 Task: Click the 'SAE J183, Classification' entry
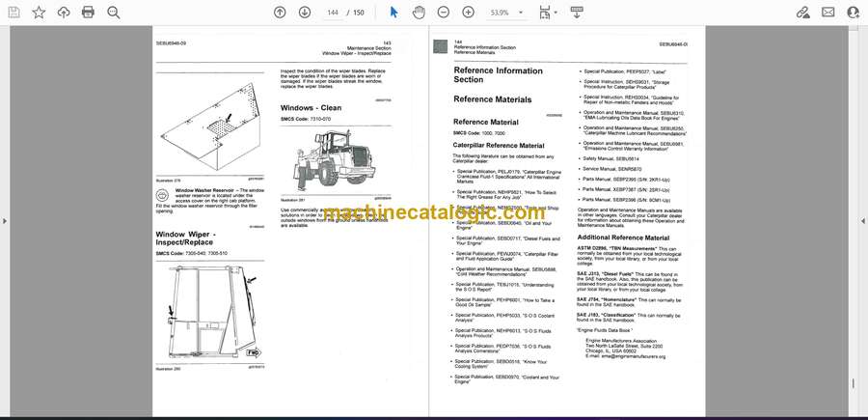pos(629,318)
